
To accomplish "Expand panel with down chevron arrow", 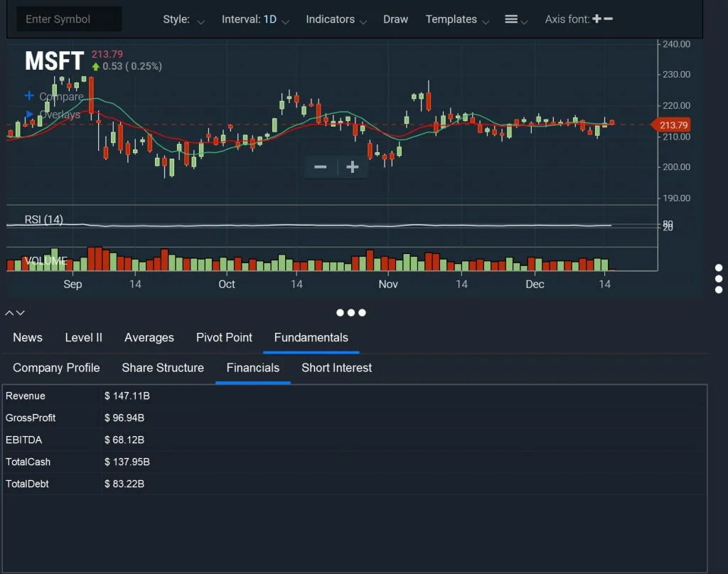I will point(21,313).
